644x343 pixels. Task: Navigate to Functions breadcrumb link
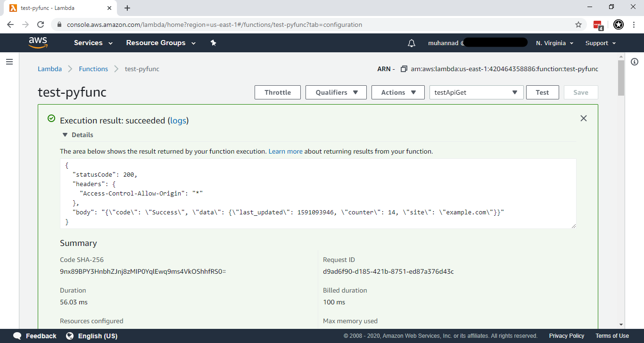tap(93, 69)
